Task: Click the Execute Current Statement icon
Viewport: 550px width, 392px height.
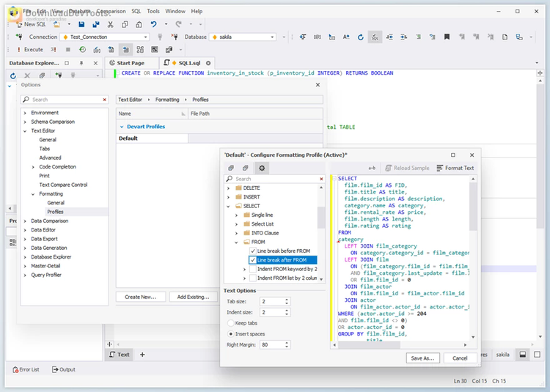Action: click(54, 49)
